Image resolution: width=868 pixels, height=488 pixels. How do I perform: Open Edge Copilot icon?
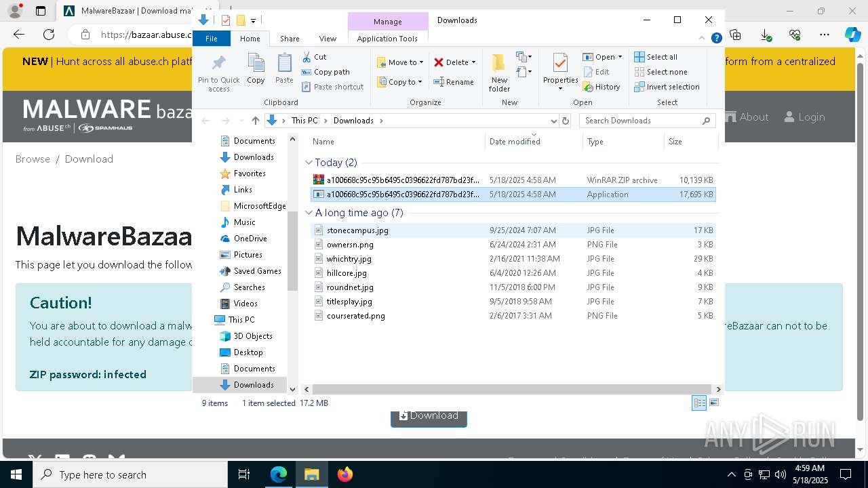click(852, 35)
